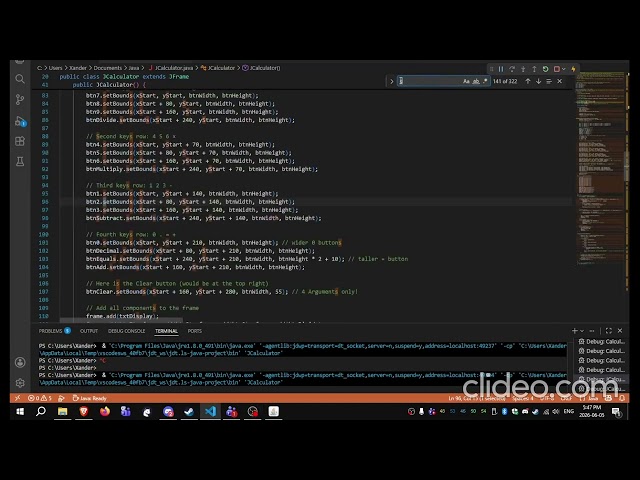Viewport: 640px width, 480px height.
Task: Open Xander breadcrumb dropdown
Action: pos(78,68)
